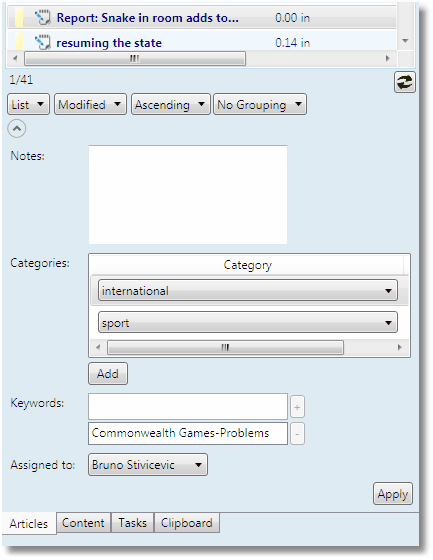Screen dimensions: 433x560
Task: Open the 'No Grouping' dropdown
Action: point(260,104)
